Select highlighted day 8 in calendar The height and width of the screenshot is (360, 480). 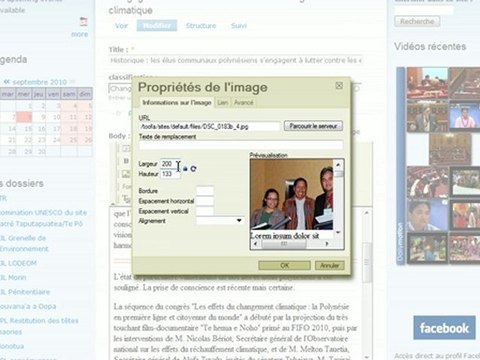[24, 117]
